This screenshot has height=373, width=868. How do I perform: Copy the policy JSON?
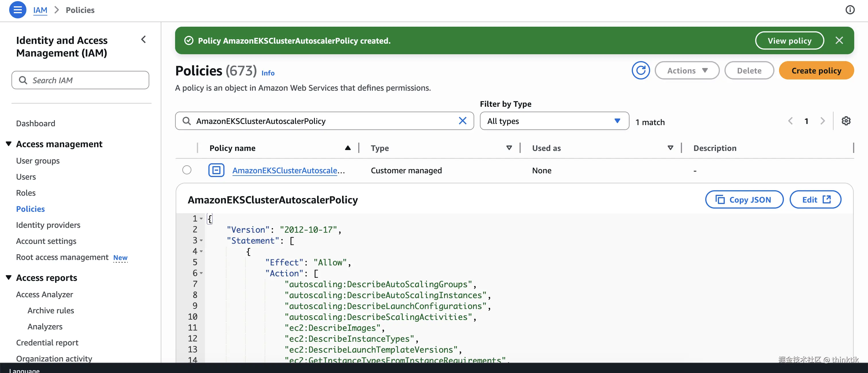744,199
